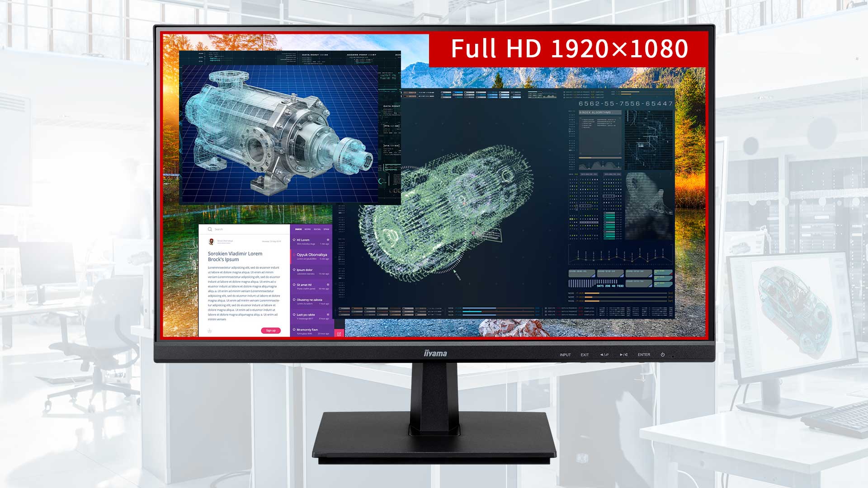The image size is (868, 488).
Task: Click the search magnifier icon in the mail app
Action: pyautogui.click(x=210, y=229)
